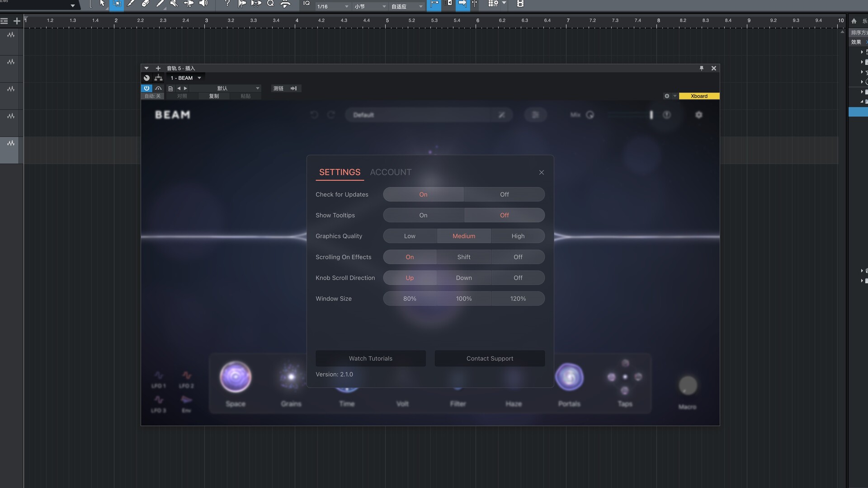Expand the 1 - BEAM plugin selector
The image size is (868, 488).
pyautogui.click(x=199, y=78)
